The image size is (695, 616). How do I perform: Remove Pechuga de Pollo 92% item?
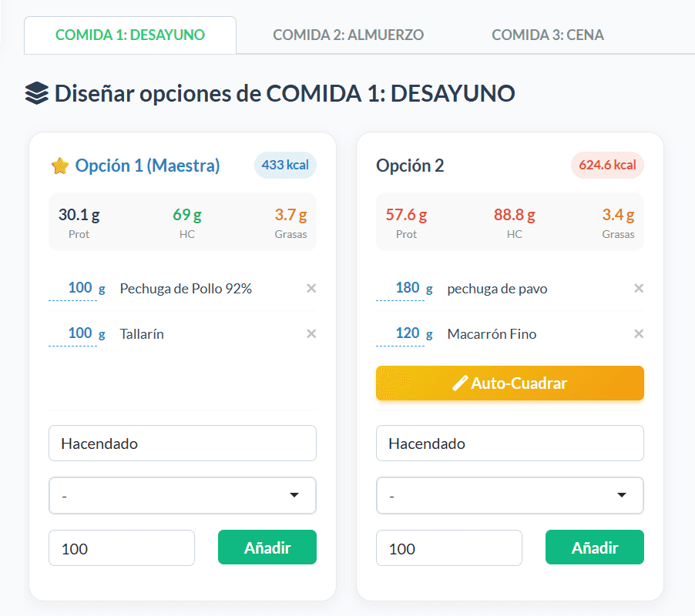[311, 288]
